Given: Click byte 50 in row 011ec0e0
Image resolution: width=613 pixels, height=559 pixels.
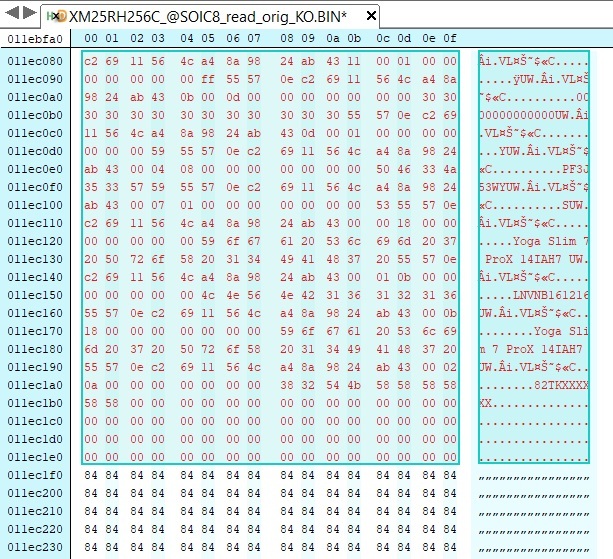Looking at the screenshot, I should pos(383,169).
